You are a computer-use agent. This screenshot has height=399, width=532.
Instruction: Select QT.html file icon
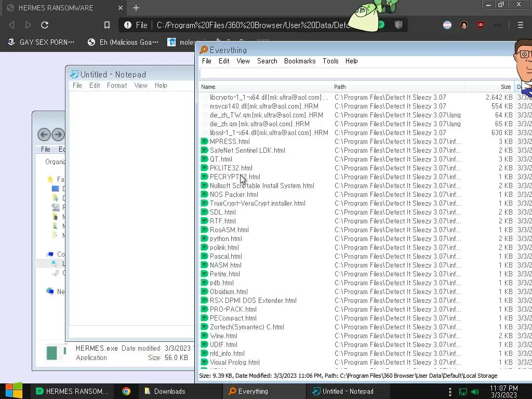click(204, 159)
